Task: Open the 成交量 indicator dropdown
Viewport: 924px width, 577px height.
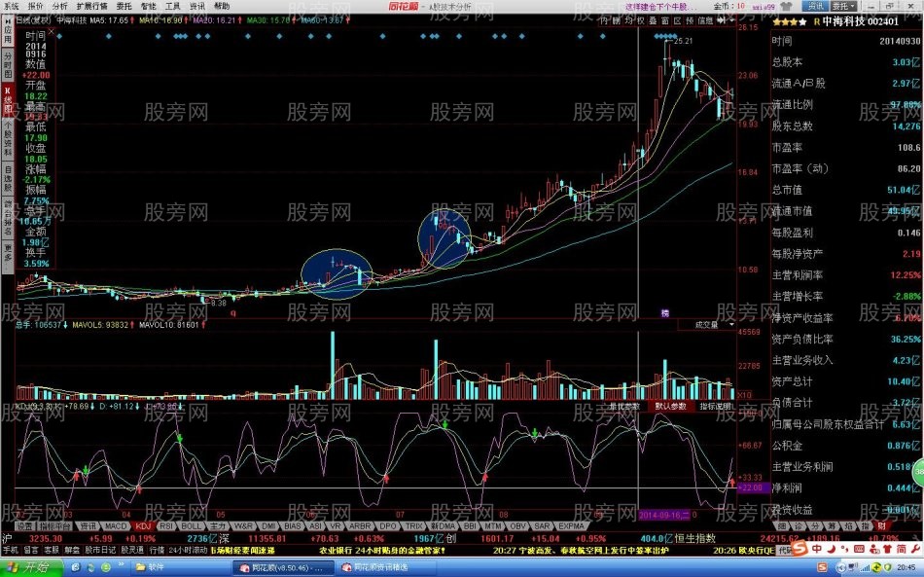Action: coord(707,324)
